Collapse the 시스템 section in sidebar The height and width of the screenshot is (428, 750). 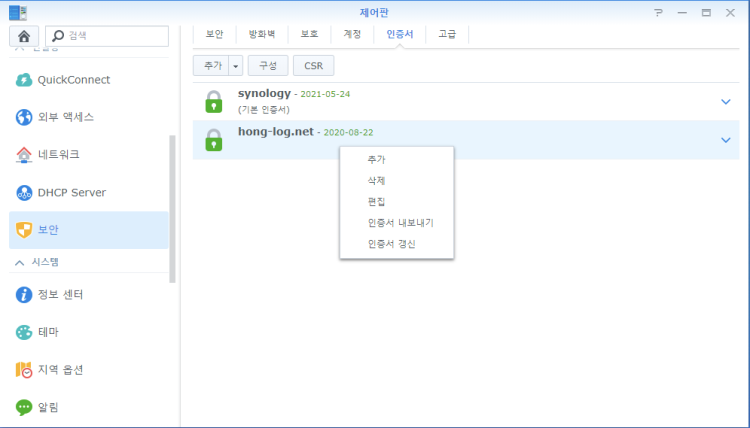[x=18, y=262]
